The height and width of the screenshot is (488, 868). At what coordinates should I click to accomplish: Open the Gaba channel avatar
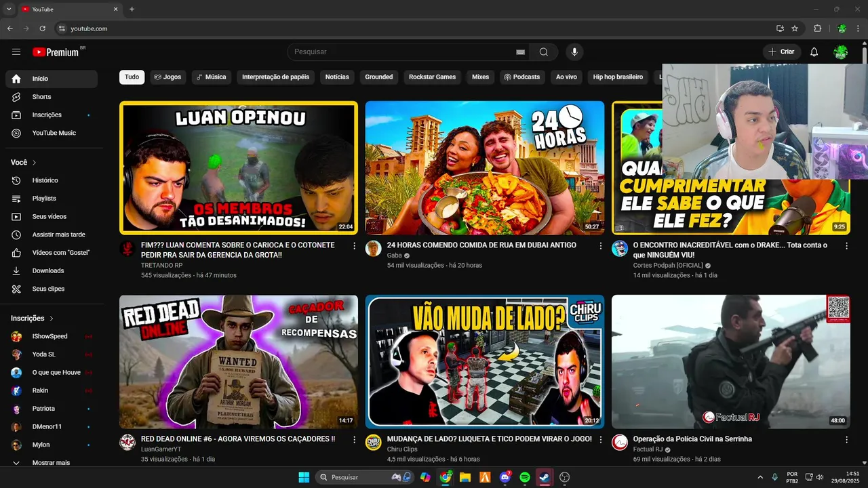[x=373, y=248]
